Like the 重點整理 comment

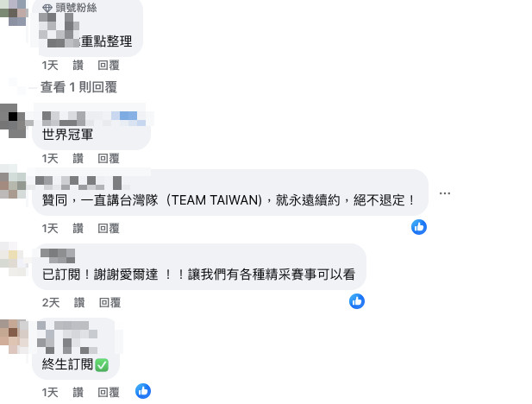pyautogui.click(x=78, y=66)
